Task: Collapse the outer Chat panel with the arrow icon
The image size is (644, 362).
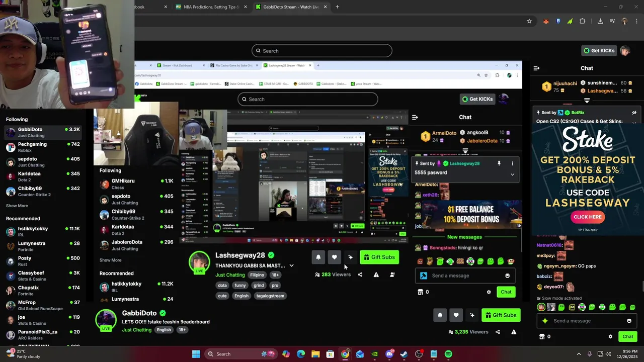Action: [536, 68]
